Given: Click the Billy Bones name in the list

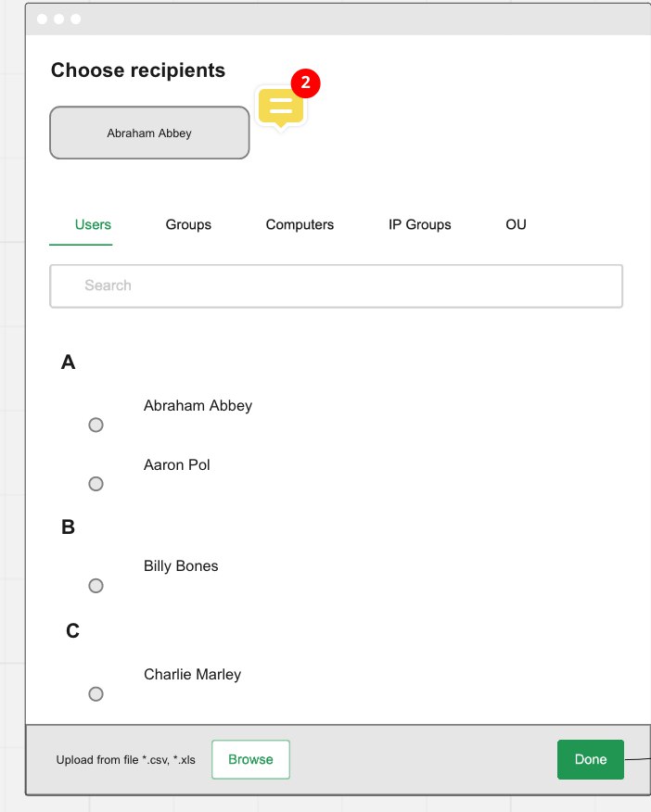Looking at the screenshot, I should coord(181,565).
